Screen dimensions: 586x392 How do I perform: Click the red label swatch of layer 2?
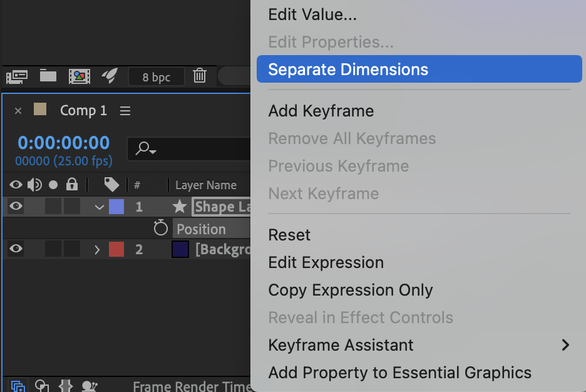pyautogui.click(x=116, y=249)
